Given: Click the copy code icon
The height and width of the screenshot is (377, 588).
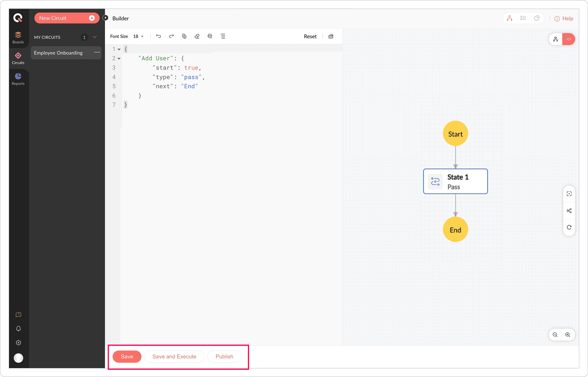Looking at the screenshot, I should coord(184,36).
